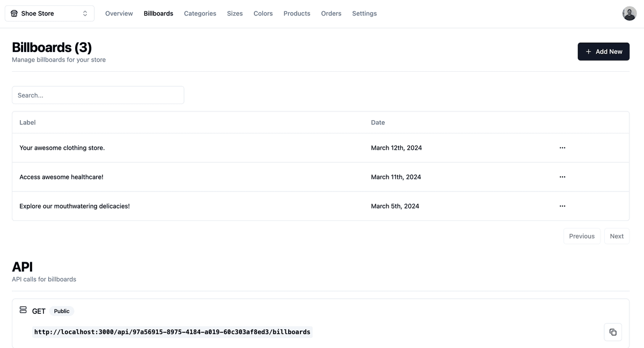The height and width of the screenshot is (348, 644).
Task: Open the Products tab
Action: (x=297, y=13)
